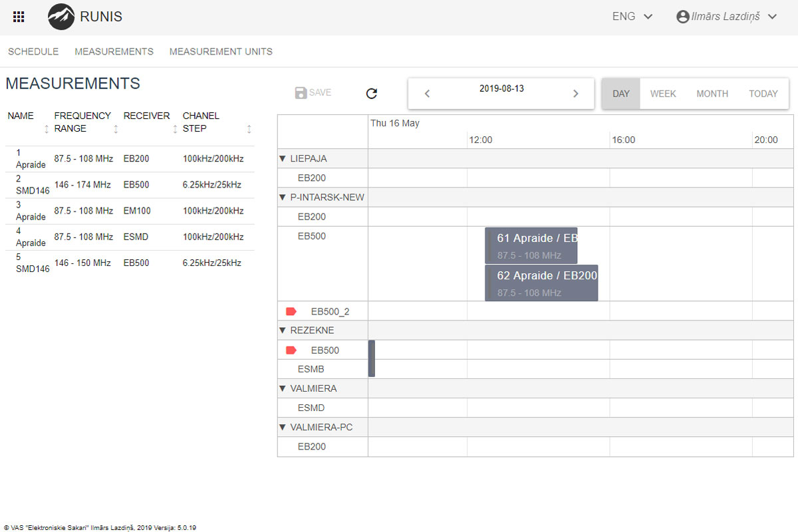The width and height of the screenshot is (798, 532).
Task: Click the RUNIS mountain logo
Action: pyautogui.click(x=61, y=17)
